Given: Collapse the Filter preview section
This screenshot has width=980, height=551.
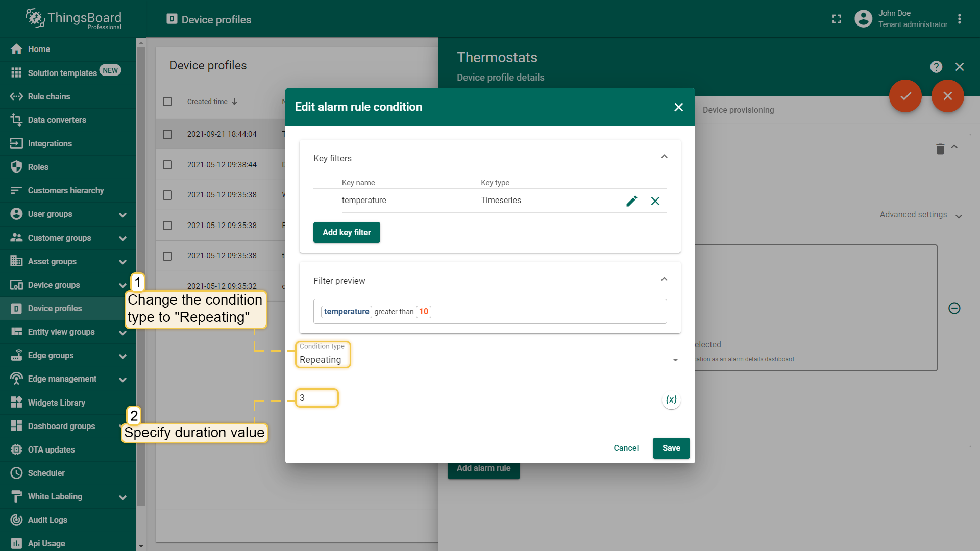Looking at the screenshot, I should click(x=664, y=279).
